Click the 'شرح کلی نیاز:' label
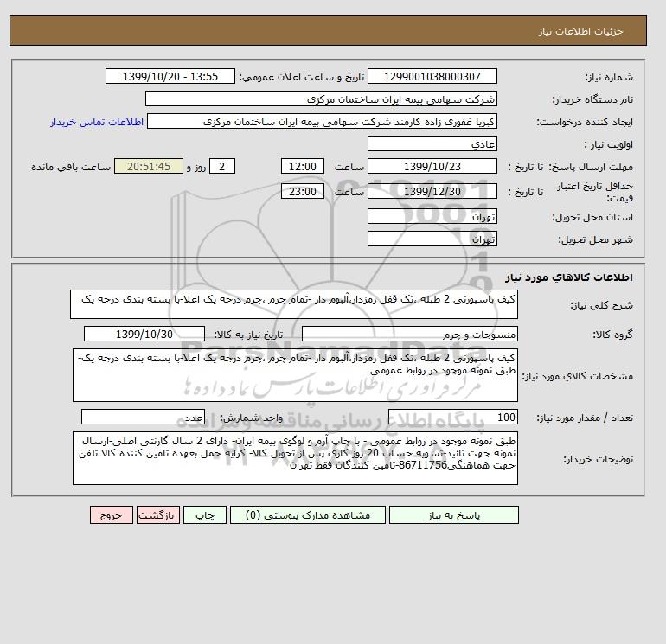 [x=601, y=305]
